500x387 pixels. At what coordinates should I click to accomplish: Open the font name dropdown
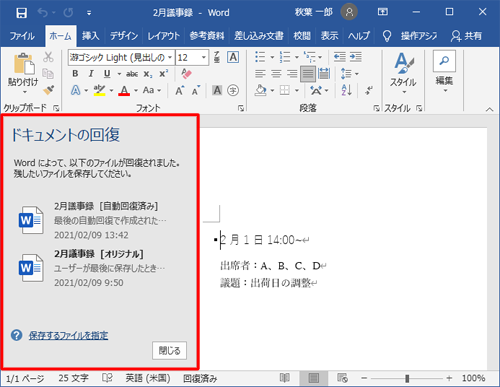tap(170, 57)
